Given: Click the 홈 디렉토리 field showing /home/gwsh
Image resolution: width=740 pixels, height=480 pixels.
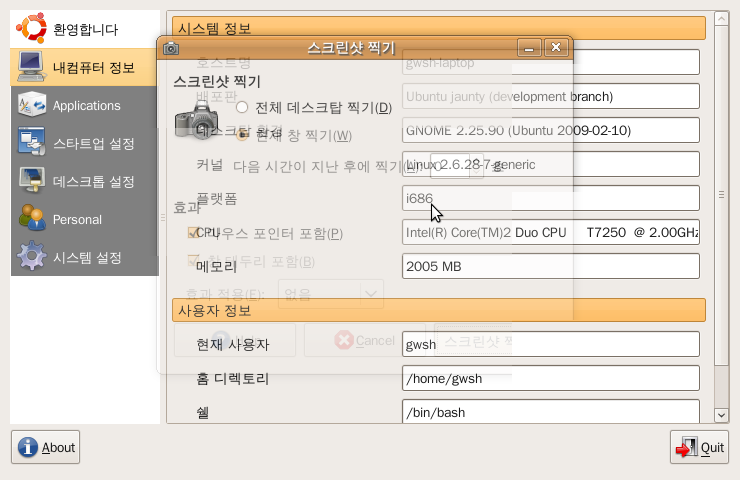Looking at the screenshot, I should click(551, 378).
